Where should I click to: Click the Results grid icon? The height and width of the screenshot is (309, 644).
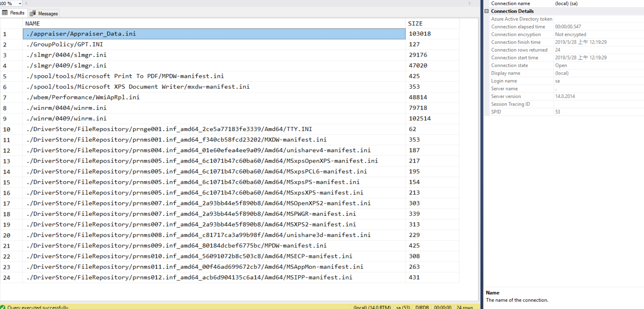pos(5,13)
